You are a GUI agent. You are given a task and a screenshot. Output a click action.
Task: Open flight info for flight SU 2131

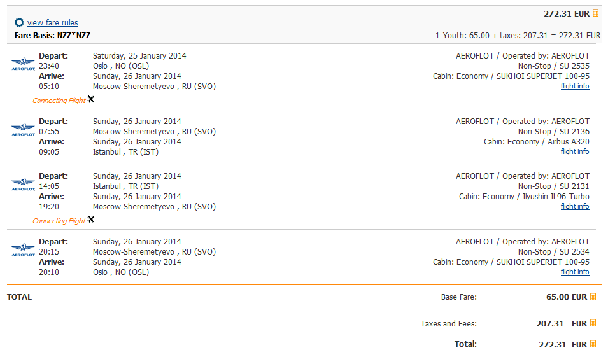(575, 206)
